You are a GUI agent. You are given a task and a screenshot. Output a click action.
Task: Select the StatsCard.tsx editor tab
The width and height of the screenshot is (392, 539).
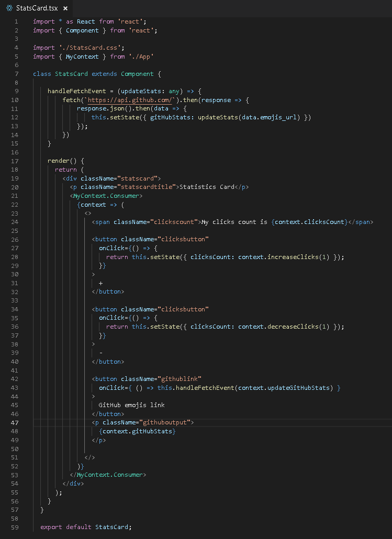pyautogui.click(x=37, y=8)
